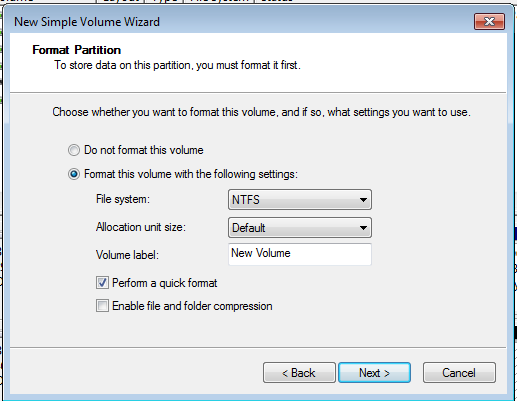
Task: Select "Do not format this volume" radio button
Action: coord(74,150)
